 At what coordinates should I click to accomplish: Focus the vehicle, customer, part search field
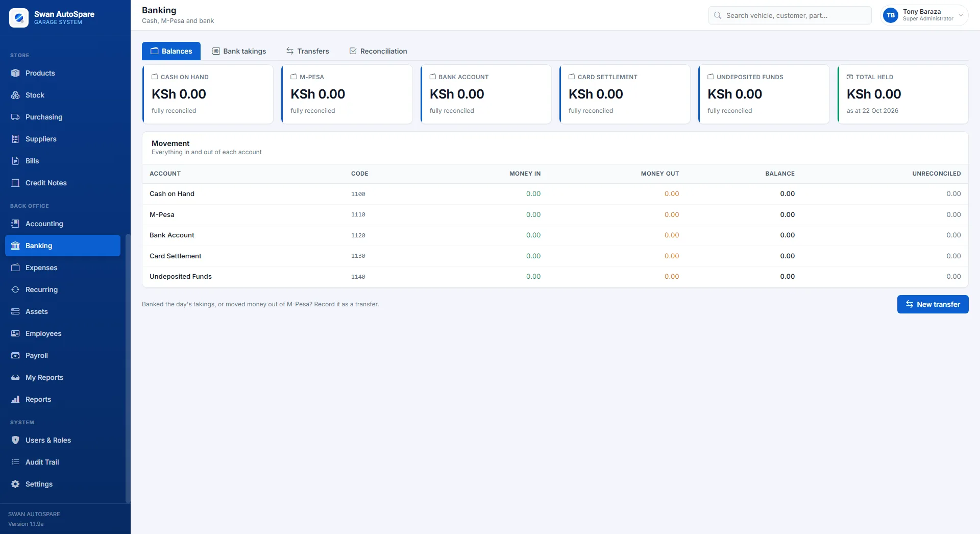click(790, 15)
